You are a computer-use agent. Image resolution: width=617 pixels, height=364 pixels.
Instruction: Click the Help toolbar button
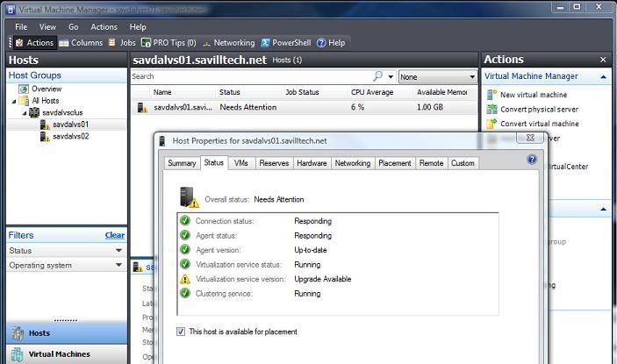pyautogui.click(x=331, y=43)
